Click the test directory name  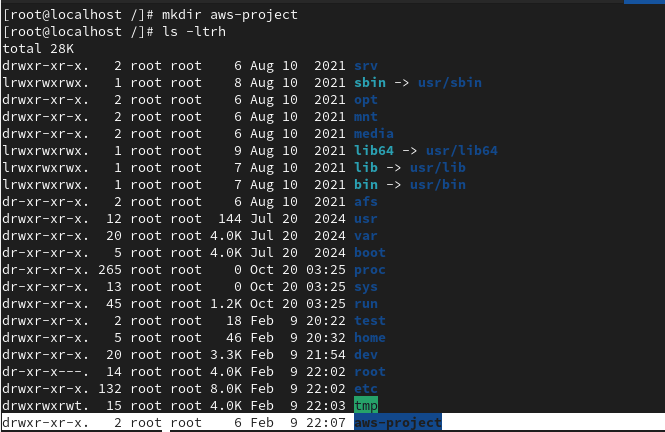point(370,321)
